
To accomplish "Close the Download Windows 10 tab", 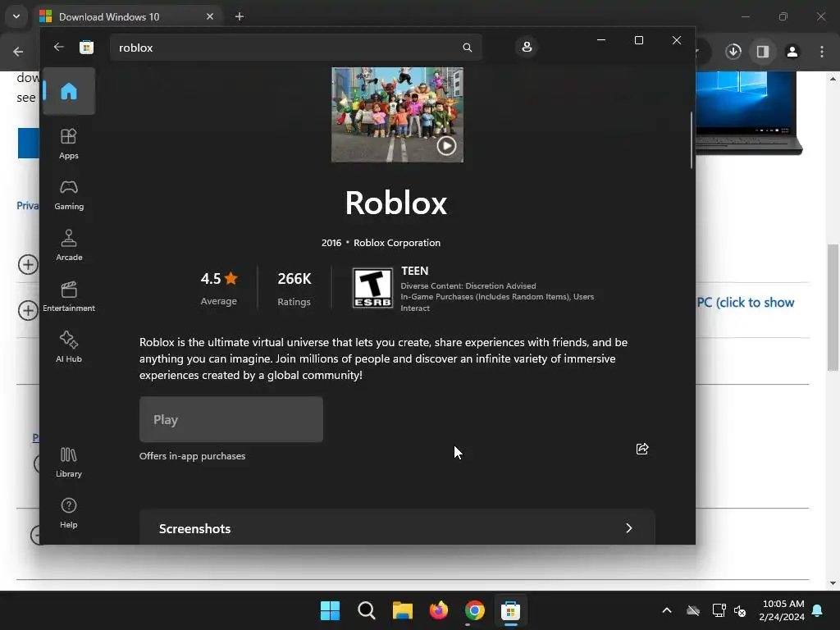I will point(210,16).
